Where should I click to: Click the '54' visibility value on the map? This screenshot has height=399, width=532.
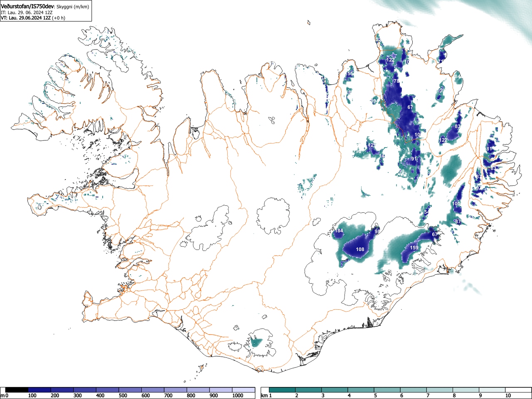pyautogui.click(x=427, y=212)
